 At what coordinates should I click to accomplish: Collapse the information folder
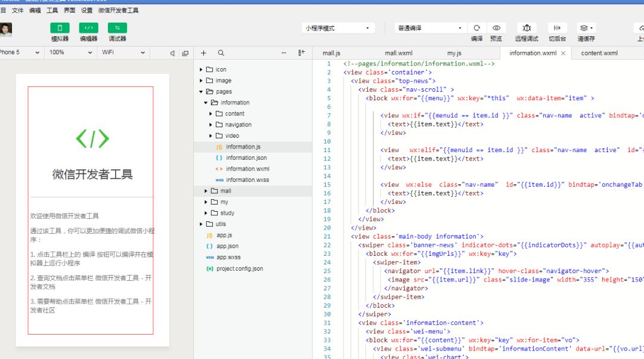[x=206, y=103]
